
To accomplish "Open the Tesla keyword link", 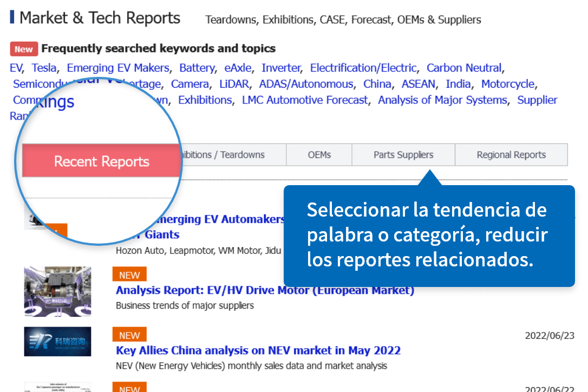I will pos(44,68).
